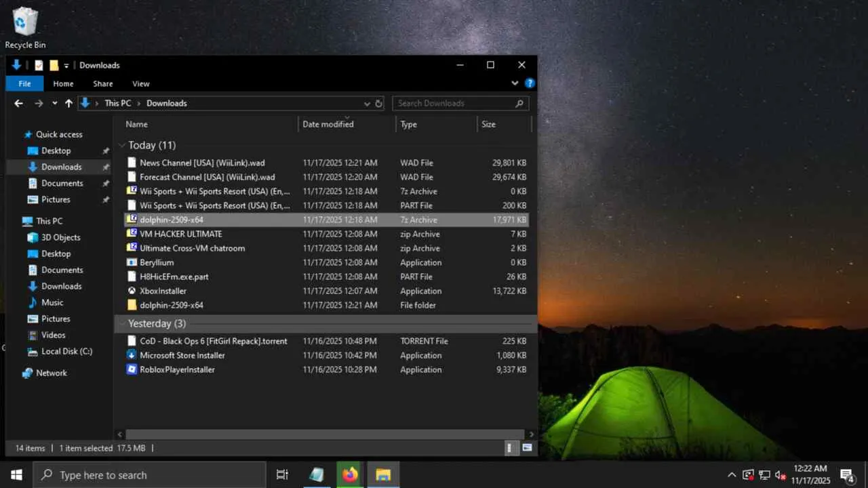Open Local Disk (C:) in the navigation pane
868x488 pixels.
(x=66, y=351)
